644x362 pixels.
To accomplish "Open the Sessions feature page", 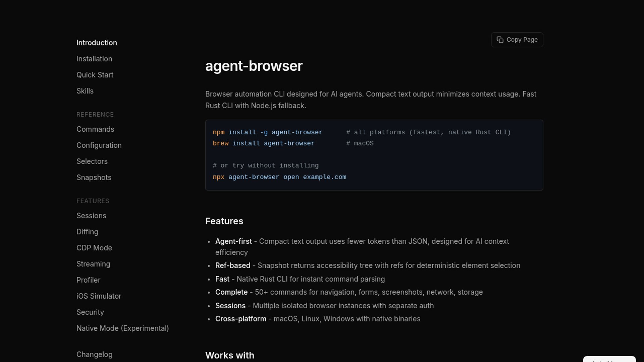I will 91,216.
